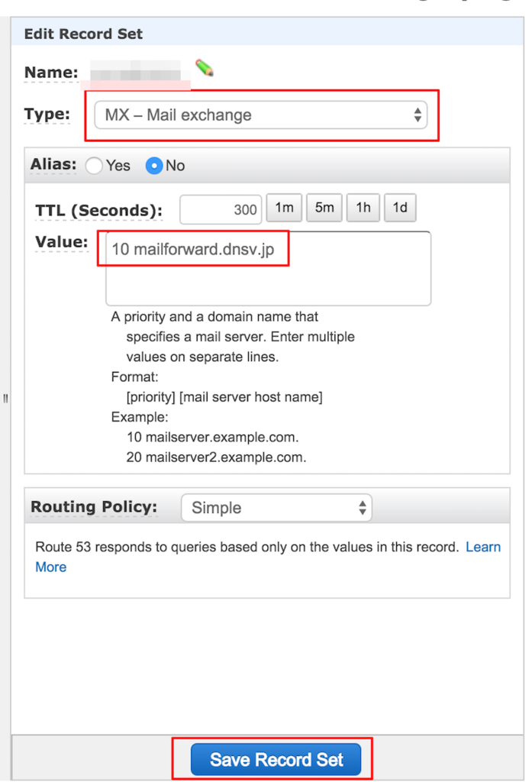
Task: Select the Alias Yes radio button
Action: pos(95,166)
